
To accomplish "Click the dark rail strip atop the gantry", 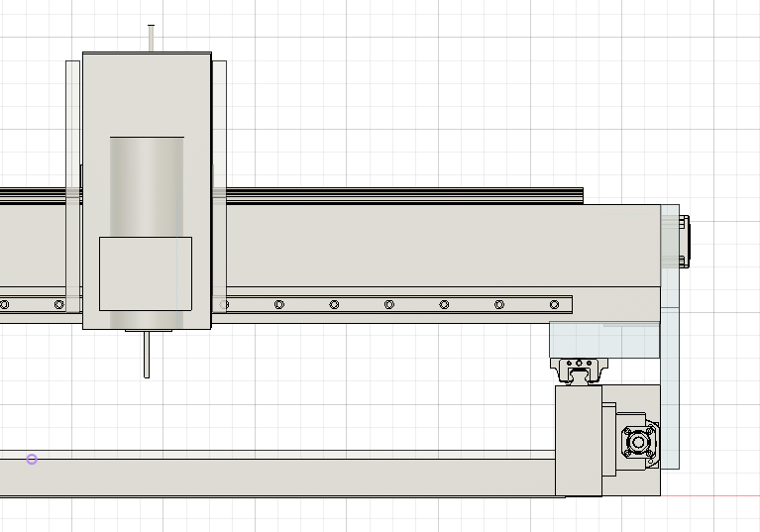I will click(396, 195).
